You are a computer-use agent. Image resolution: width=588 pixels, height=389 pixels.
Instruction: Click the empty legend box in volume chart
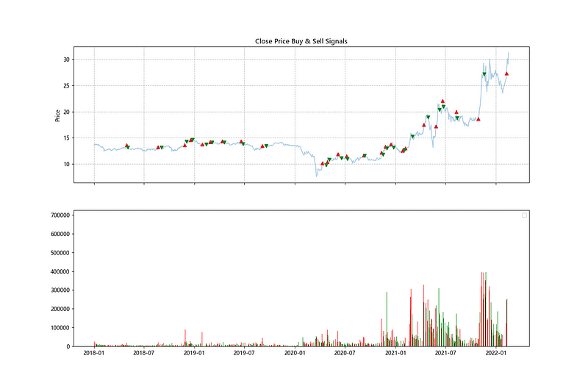pos(524,215)
